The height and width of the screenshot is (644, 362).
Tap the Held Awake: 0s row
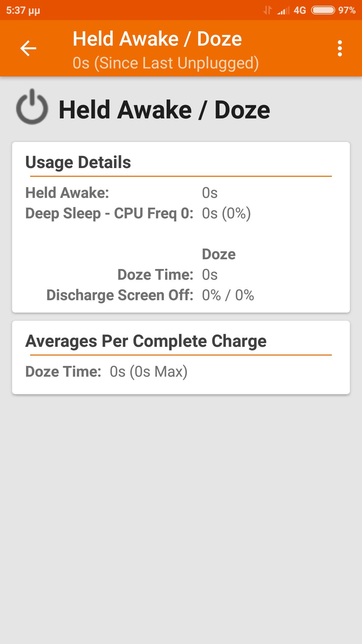pos(121,193)
